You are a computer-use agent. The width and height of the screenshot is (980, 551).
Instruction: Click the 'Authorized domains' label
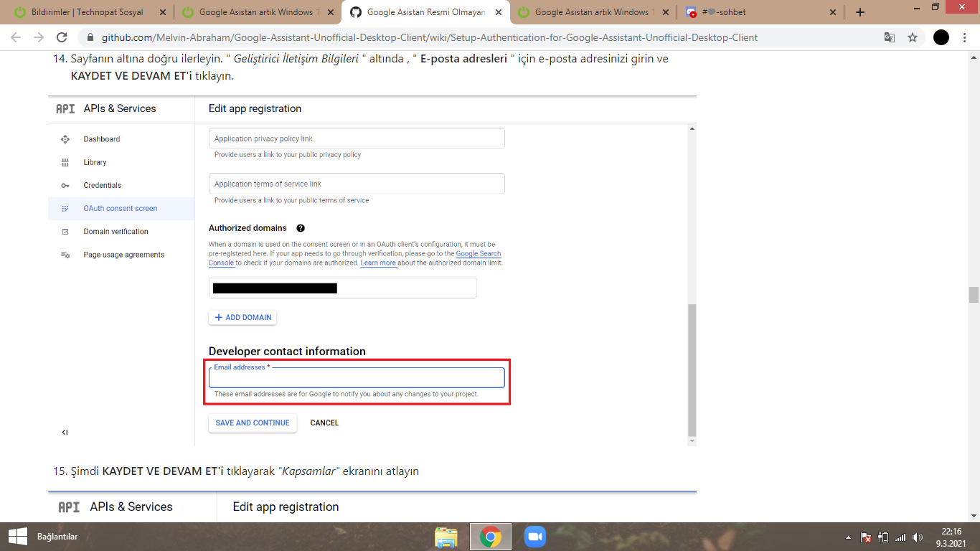[248, 228]
